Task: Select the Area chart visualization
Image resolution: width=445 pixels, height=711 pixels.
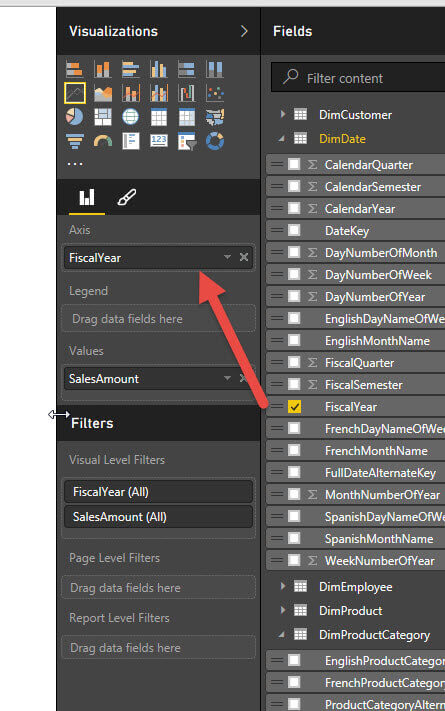Action: click(103, 93)
